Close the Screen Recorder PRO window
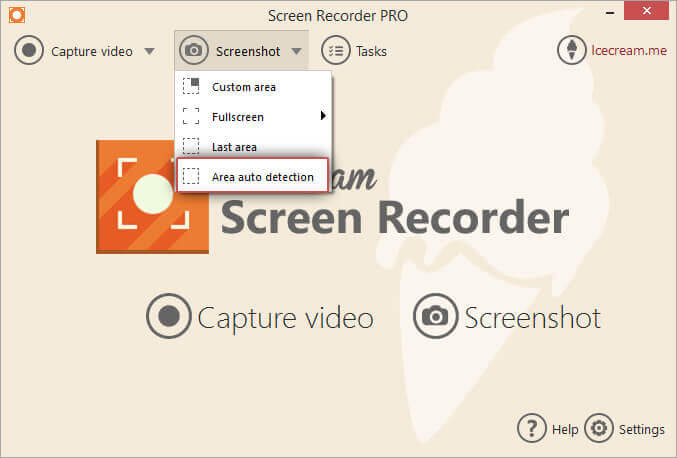 pyautogui.click(x=646, y=10)
